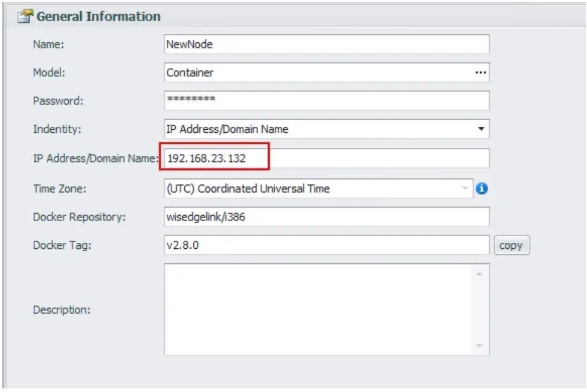The height and width of the screenshot is (392, 587).
Task: Click the Identity dropdown arrow icon
Action: pos(481,129)
